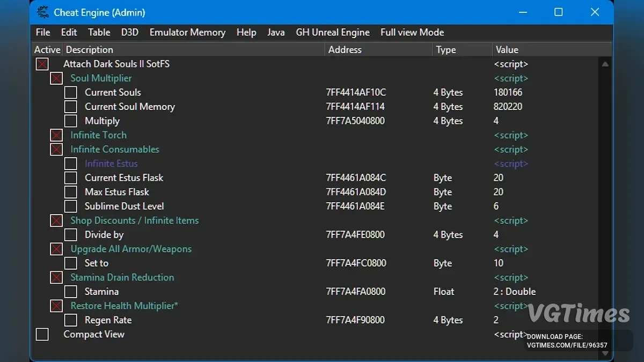Click address 7FF4414AF10C
644x362 pixels.
(x=356, y=92)
